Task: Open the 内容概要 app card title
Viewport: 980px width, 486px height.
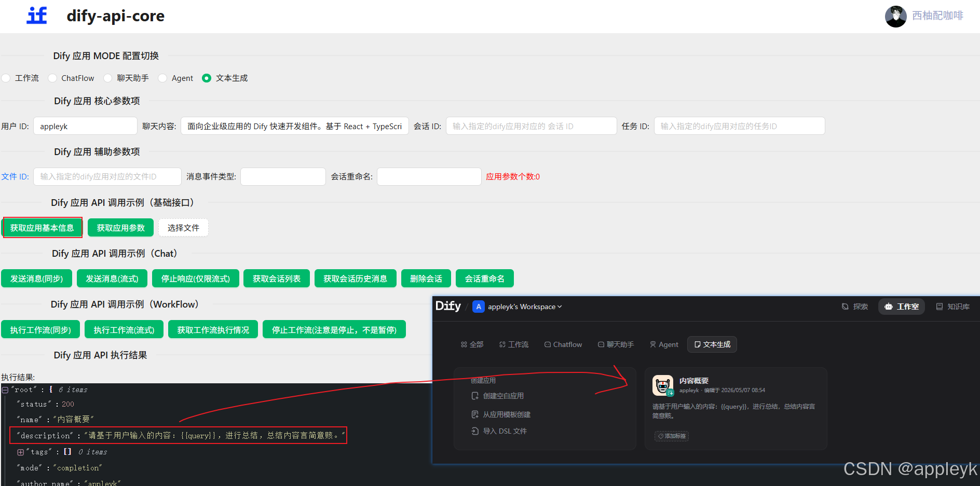Action: [694, 381]
